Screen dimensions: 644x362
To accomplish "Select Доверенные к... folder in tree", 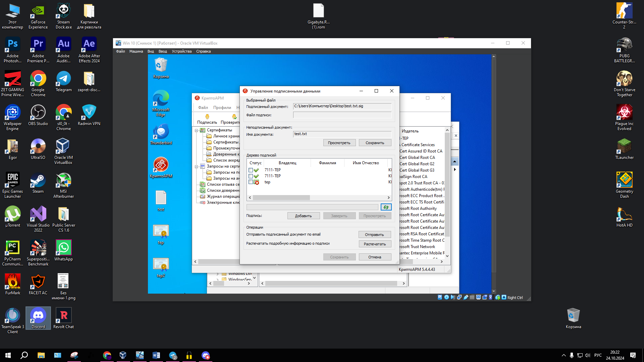I will coord(223,154).
